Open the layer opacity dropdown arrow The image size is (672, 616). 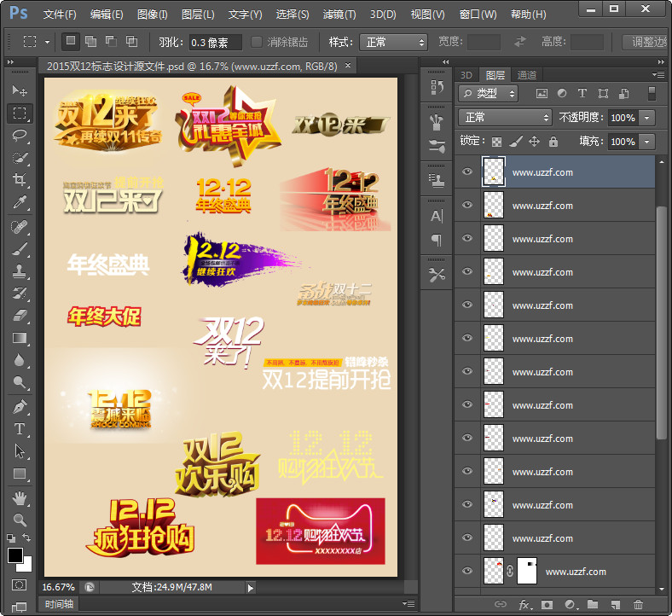point(646,117)
